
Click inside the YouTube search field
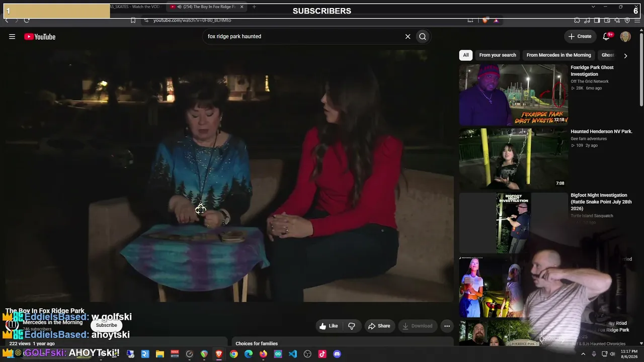[304, 37]
